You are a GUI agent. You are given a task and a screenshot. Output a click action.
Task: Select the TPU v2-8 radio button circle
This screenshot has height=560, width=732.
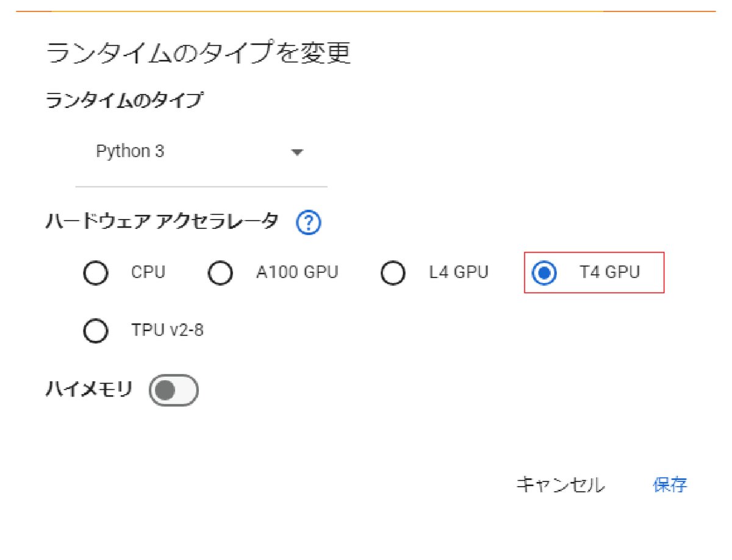[x=95, y=331]
